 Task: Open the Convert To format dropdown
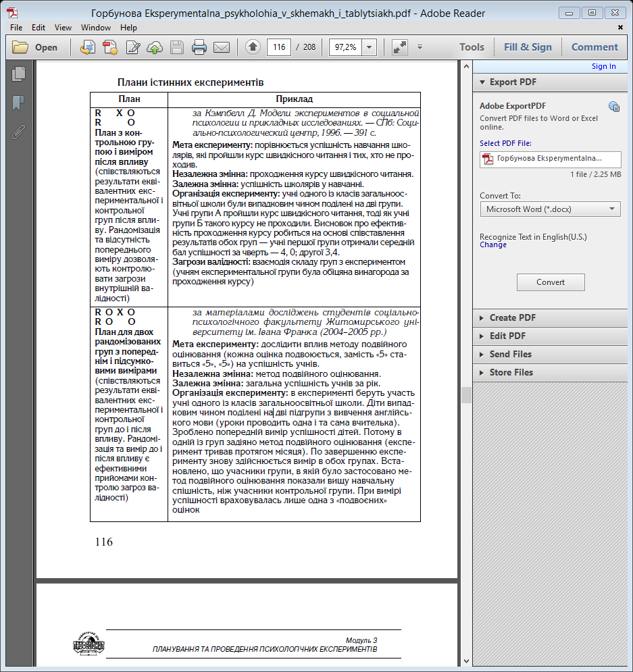pyautogui.click(x=550, y=209)
